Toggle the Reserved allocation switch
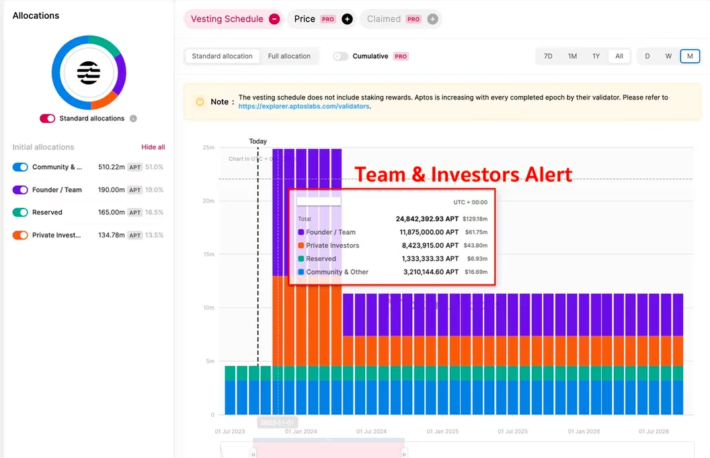The width and height of the screenshot is (710, 458). click(20, 212)
